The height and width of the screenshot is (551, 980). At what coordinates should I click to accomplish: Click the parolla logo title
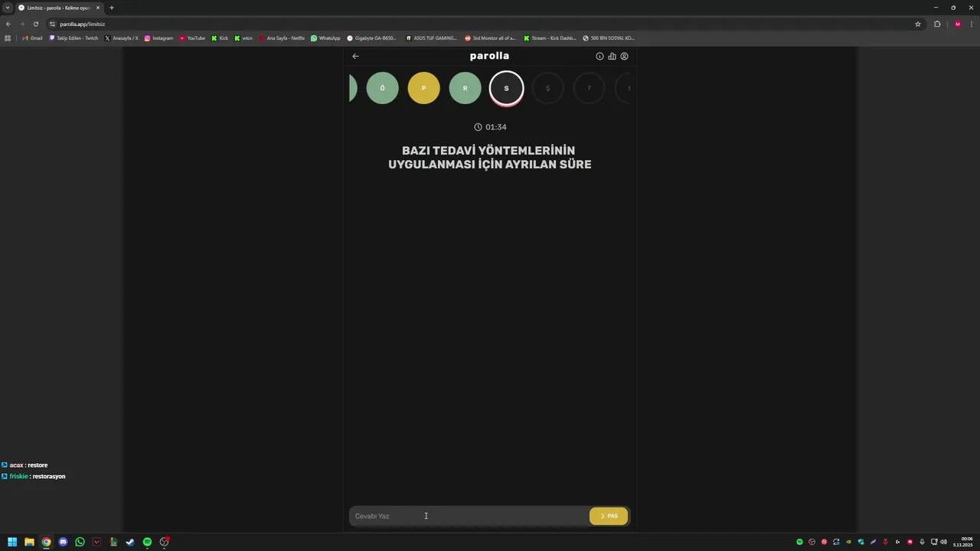pos(489,56)
